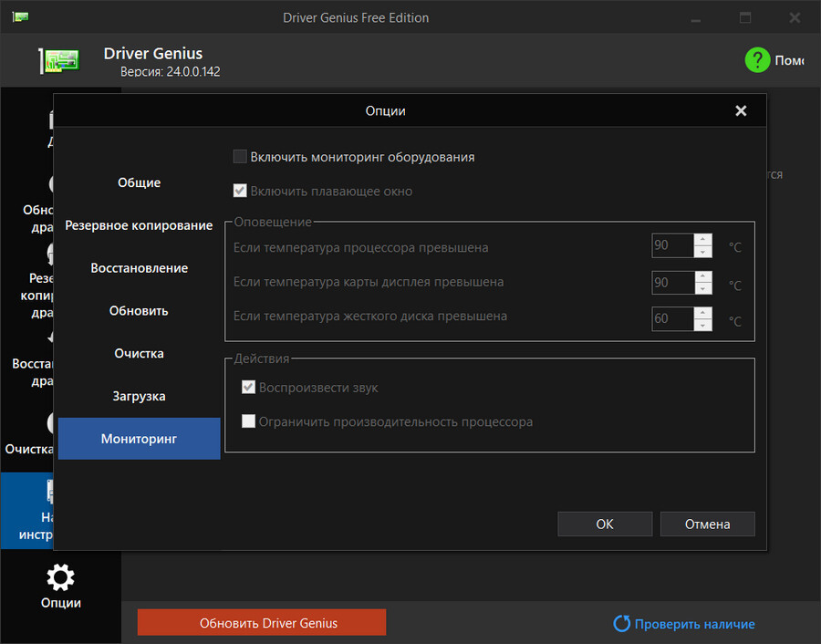Confirm settings with OK button
Image resolution: width=821 pixels, height=644 pixels.
coord(605,525)
